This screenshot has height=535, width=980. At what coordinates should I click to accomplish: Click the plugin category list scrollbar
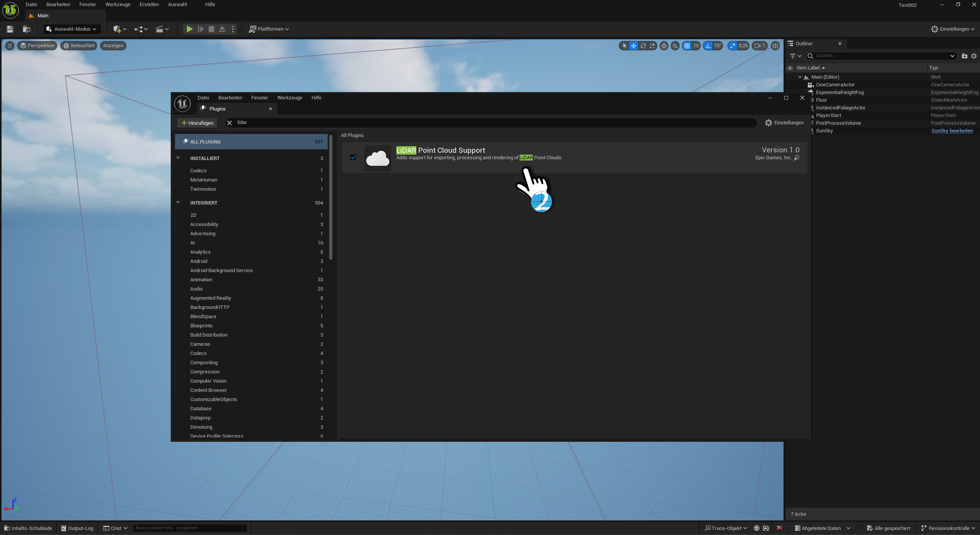point(331,197)
